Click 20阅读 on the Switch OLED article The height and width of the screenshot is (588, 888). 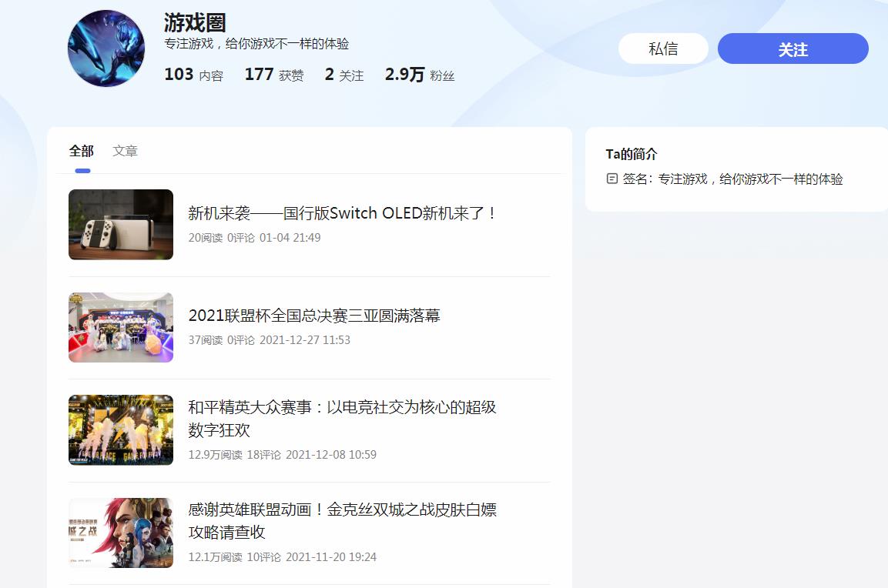pyautogui.click(x=206, y=238)
